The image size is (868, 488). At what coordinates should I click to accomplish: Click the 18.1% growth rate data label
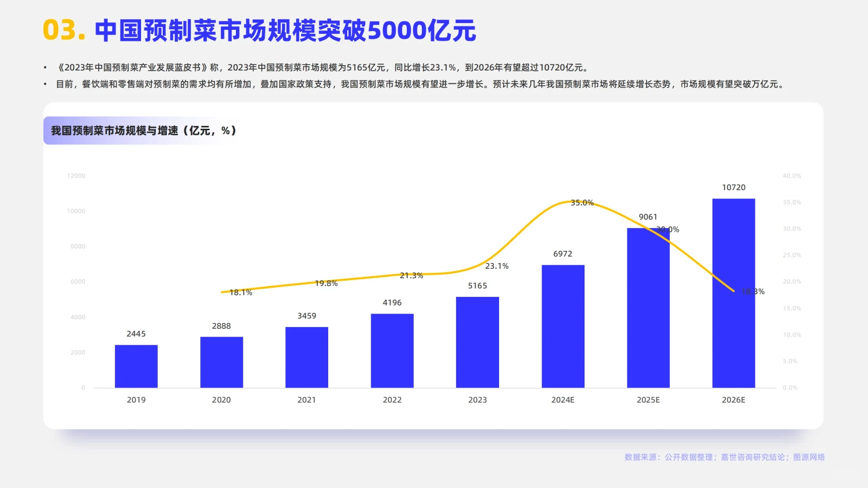pyautogui.click(x=241, y=293)
